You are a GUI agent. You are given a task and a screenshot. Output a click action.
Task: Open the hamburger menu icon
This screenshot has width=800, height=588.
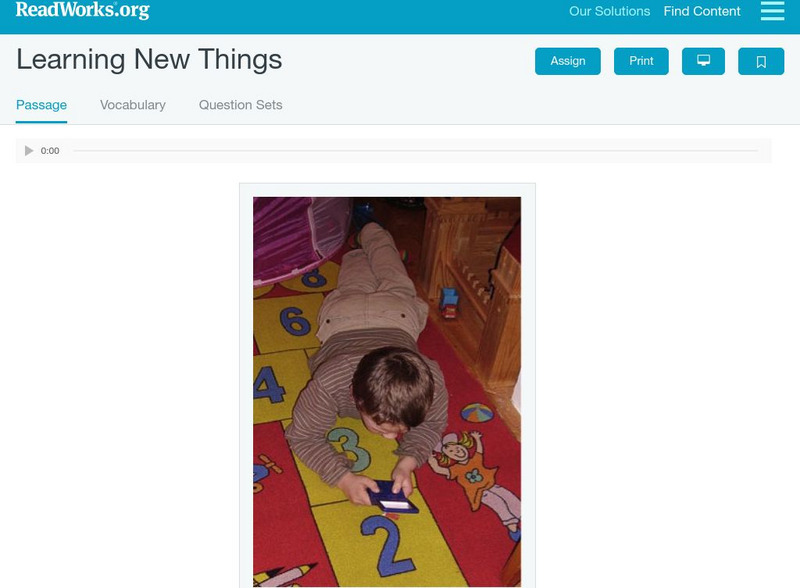[x=772, y=11]
